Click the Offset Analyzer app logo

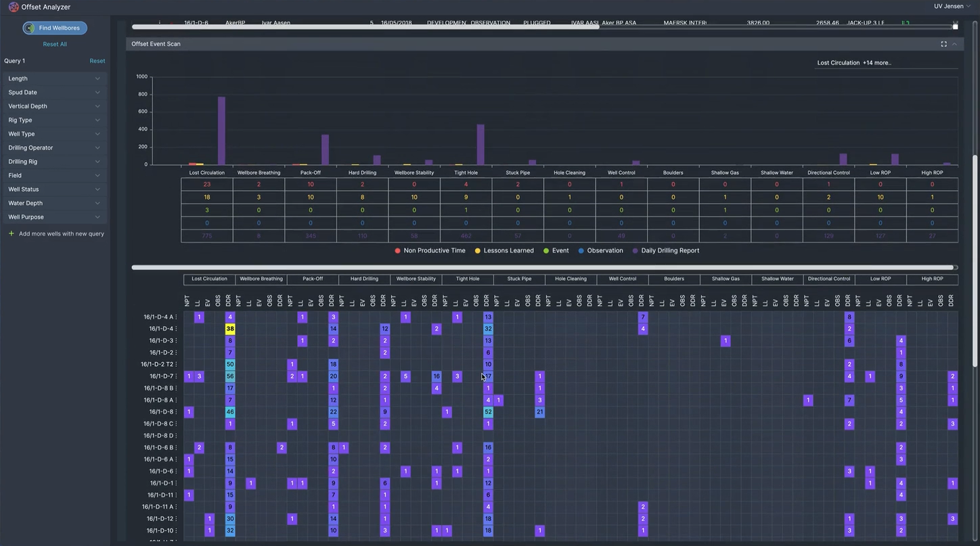point(13,7)
